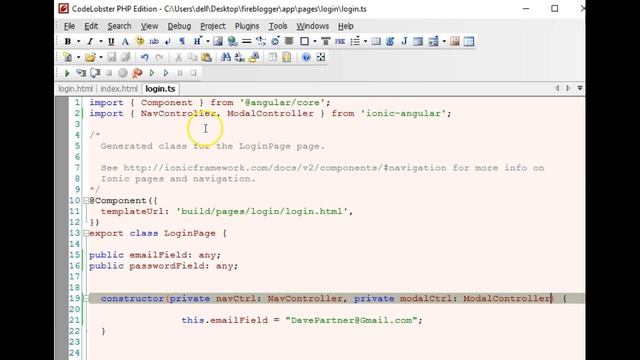This screenshot has height=360, width=640.
Task: Open the Plugins menu
Action: (247, 26)
